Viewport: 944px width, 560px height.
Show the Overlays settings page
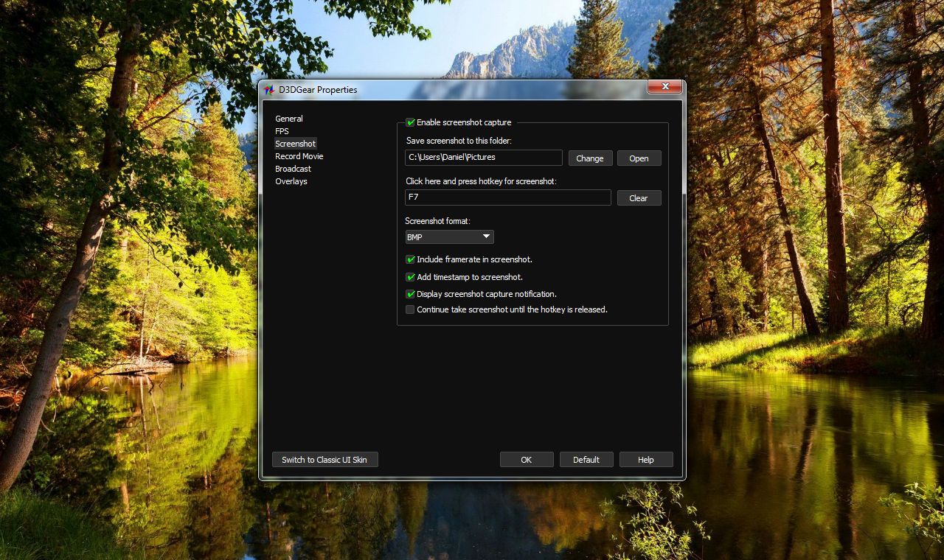[291, 181]
